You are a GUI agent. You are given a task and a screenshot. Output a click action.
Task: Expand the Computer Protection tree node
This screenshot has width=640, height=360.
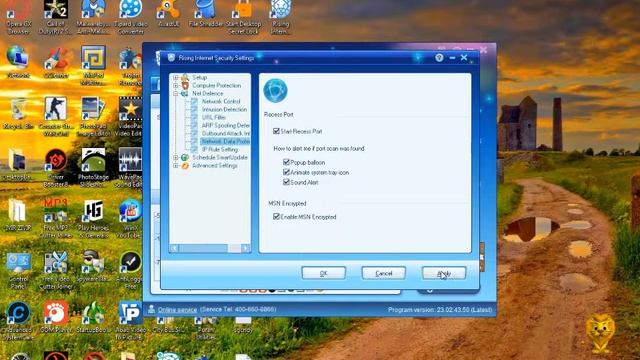[x=176, y=86]
